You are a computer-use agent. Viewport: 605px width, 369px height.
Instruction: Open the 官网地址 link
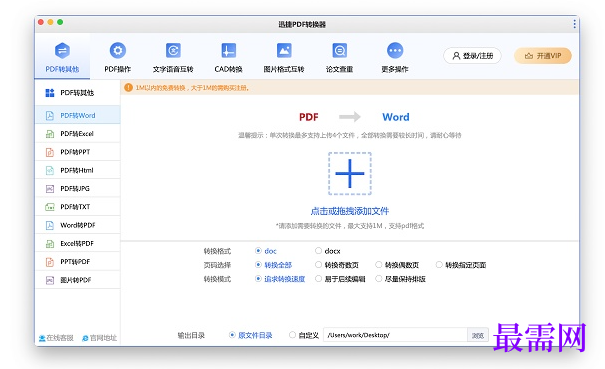click(103, 338)
